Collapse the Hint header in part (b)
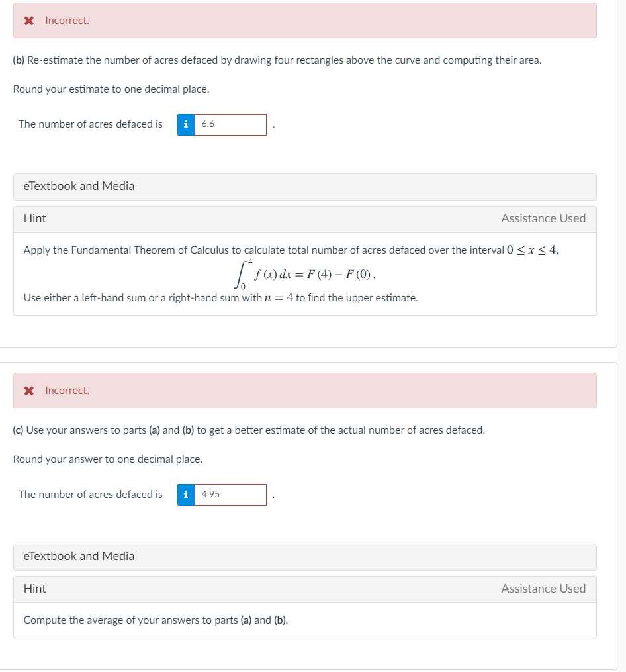Screen dimensions: 626x672 click(x=304, y=219)
